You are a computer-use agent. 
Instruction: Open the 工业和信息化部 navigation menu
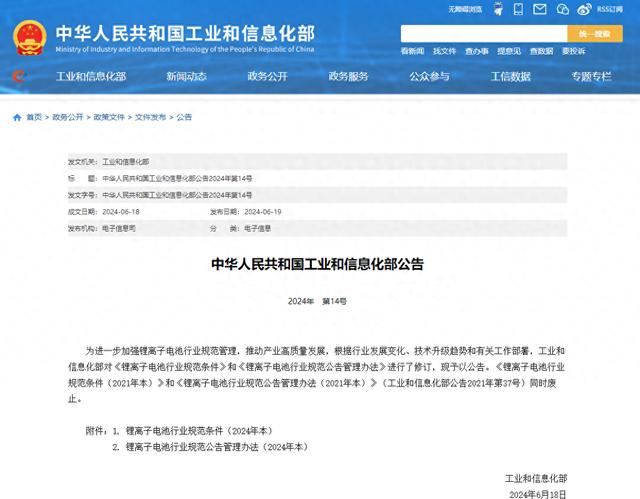pyautogui.click(x=90, y=77)
